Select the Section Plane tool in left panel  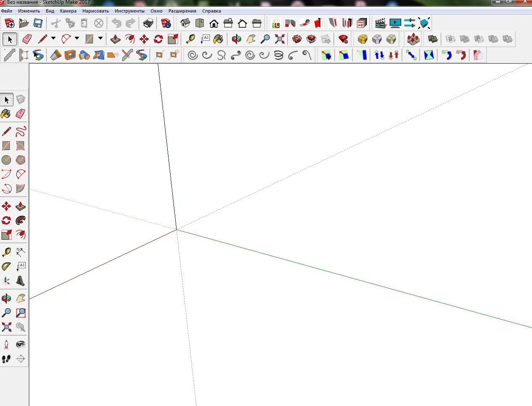coord(21,359)
